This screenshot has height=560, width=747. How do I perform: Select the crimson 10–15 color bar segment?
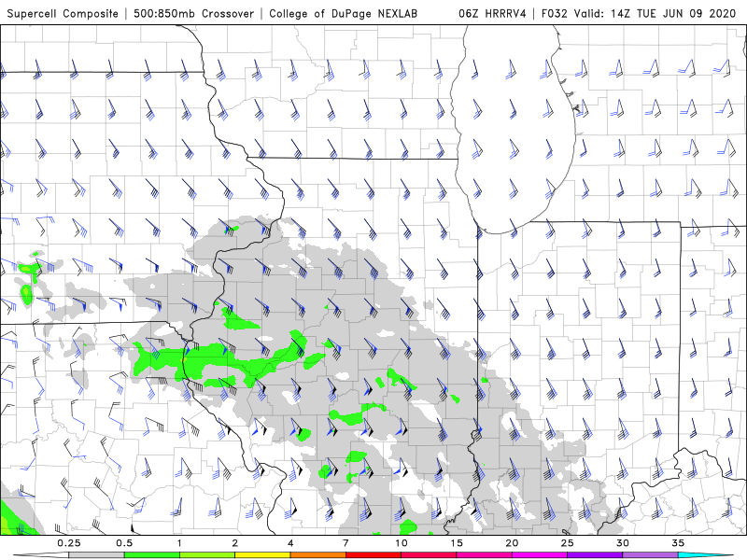click(x=429, y=555)
